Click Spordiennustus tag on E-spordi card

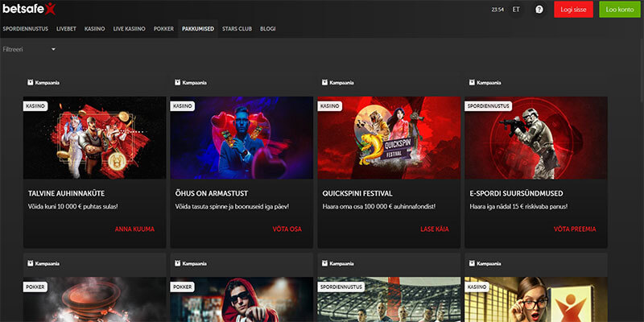[x=489, y=106]
